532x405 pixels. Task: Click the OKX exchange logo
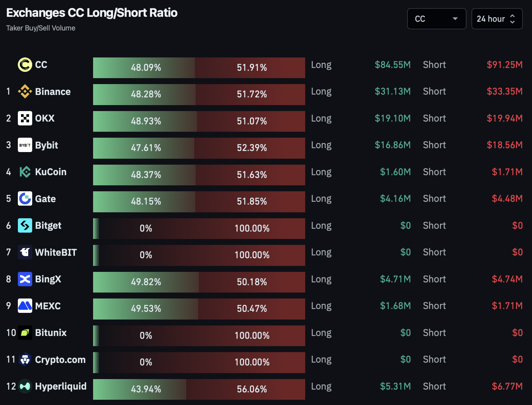coord(25,118)
